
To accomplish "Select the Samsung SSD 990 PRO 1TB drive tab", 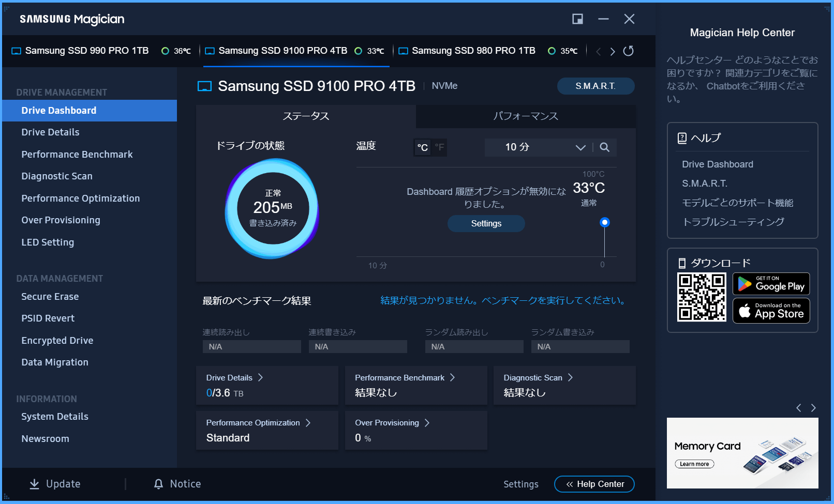I will (x=101, y=51).
